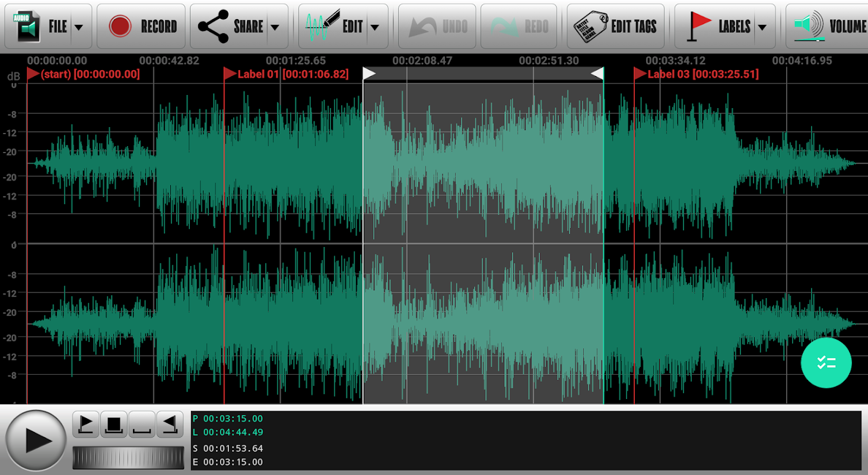Click the Edit waveform pencil icon

(323, 26)
